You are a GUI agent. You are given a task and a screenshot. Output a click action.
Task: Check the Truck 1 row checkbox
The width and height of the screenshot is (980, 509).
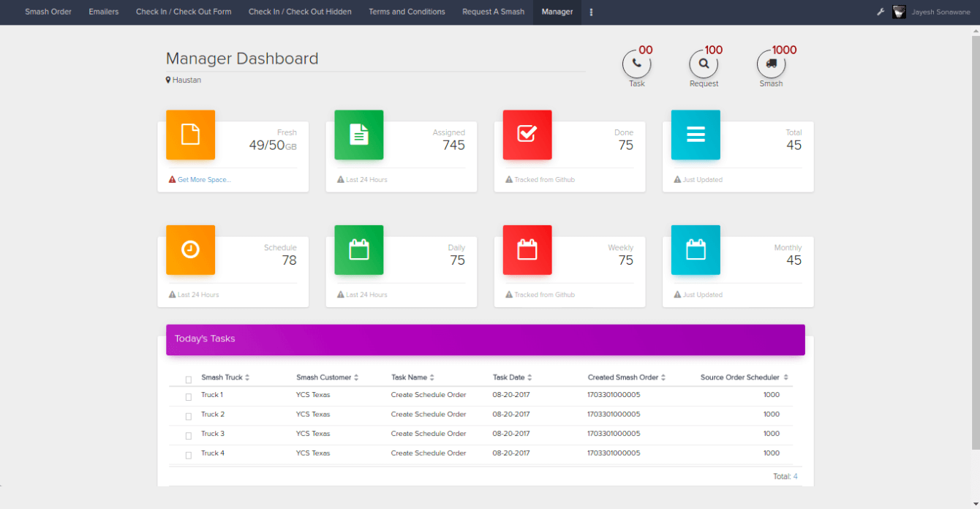click(x=189, y=396)
